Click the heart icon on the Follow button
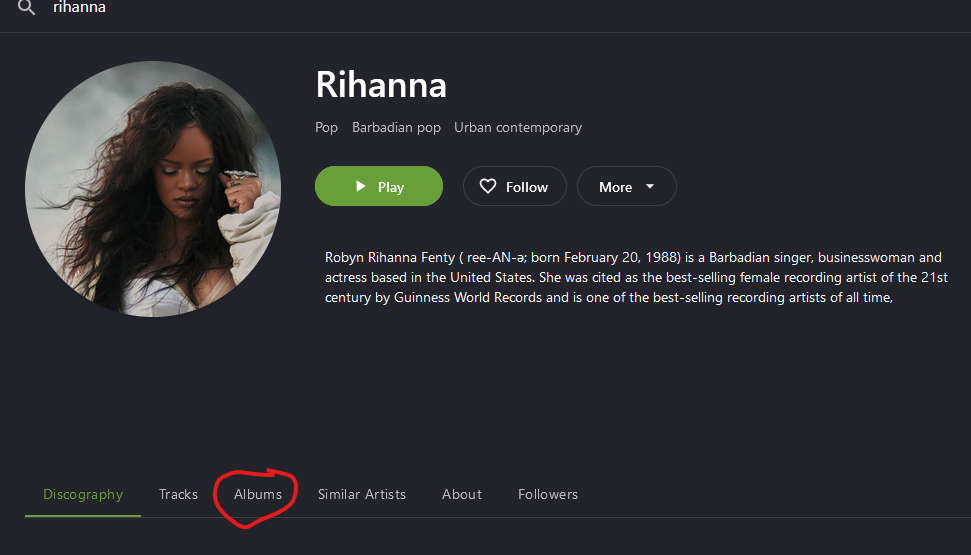The height and width of the screenshot is (555, 971). pyautogui.click(x=488, y=186)
